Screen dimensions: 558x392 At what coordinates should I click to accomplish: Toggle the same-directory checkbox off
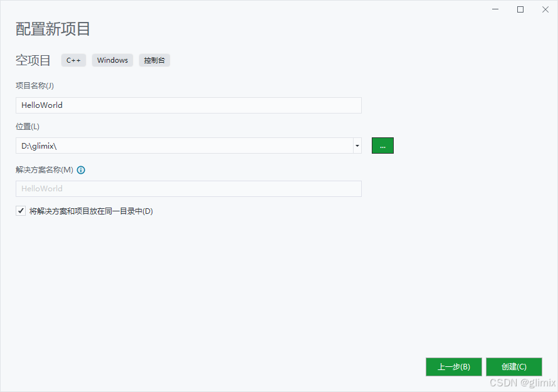pos(21,210)
